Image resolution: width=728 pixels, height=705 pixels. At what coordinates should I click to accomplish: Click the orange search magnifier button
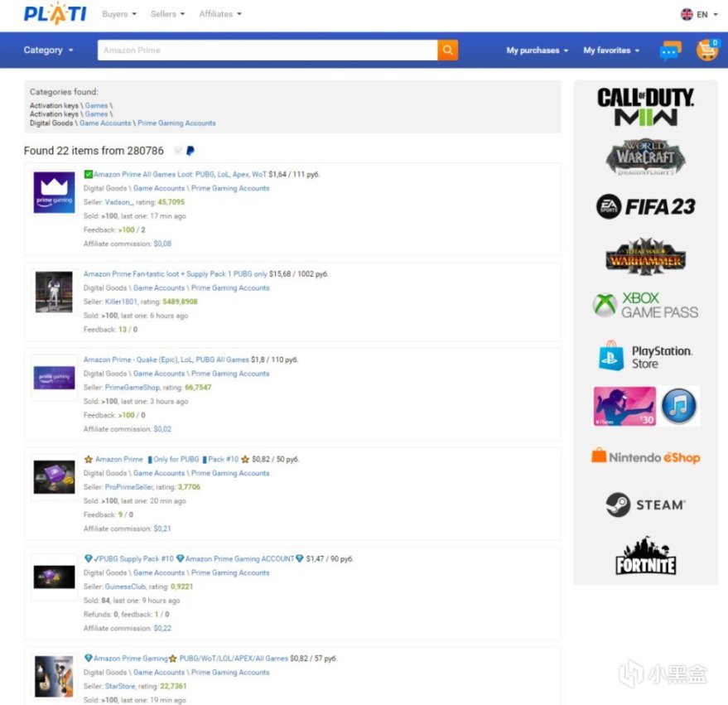(x=447, y=51)
